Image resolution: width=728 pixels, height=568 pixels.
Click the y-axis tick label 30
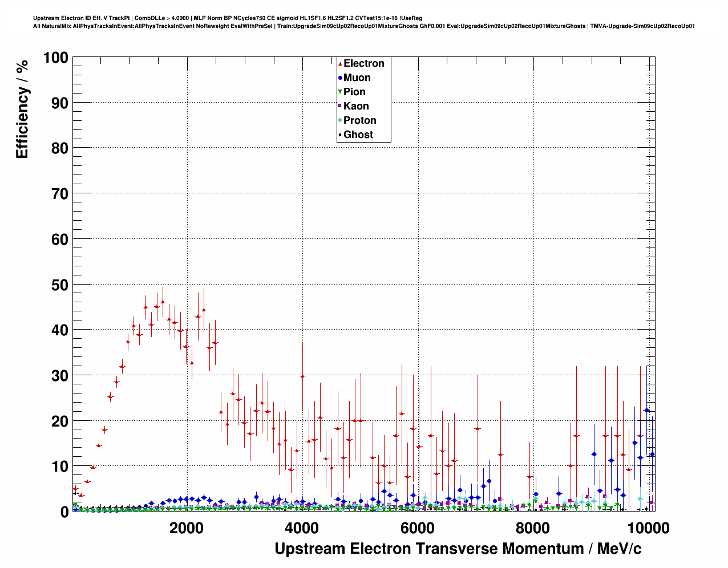pyautogui.click(x=60, y=376)
